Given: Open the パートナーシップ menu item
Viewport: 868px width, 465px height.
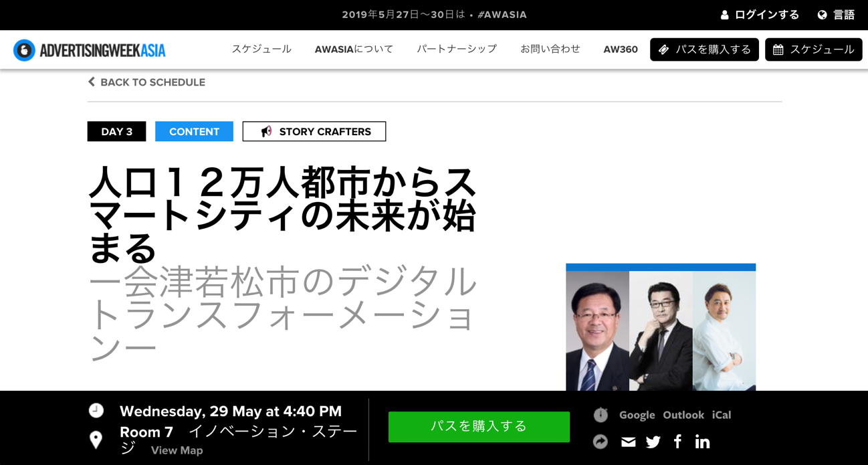Looking at the screenshot, I should click(457, 50).
